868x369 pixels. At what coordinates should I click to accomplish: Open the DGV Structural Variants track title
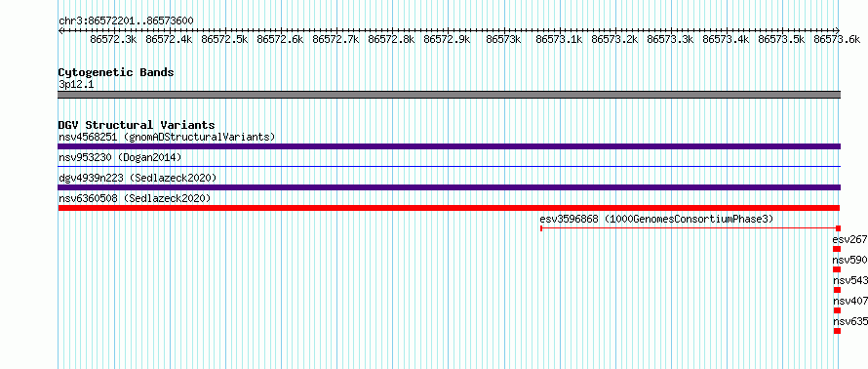(x=137, y=125)
